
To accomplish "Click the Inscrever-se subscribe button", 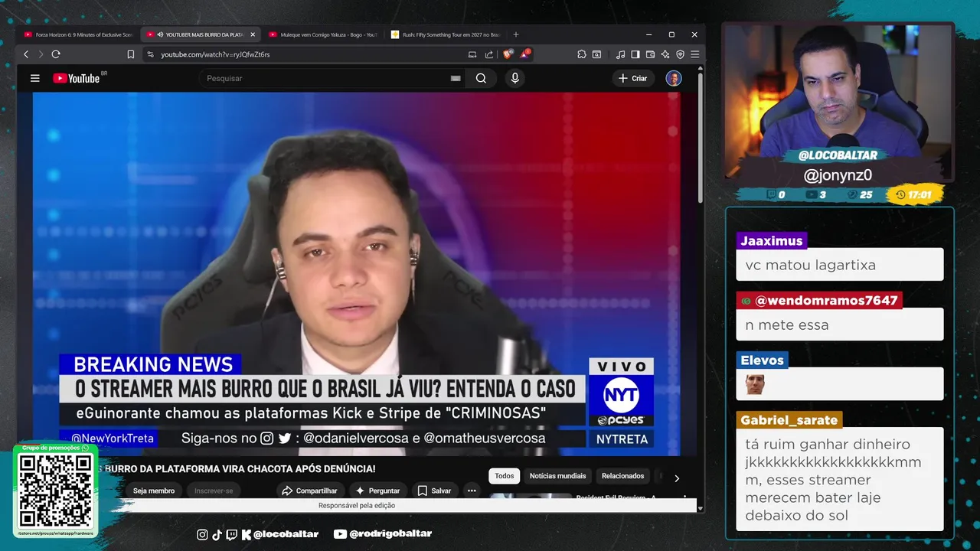I will tap(214, 491).
